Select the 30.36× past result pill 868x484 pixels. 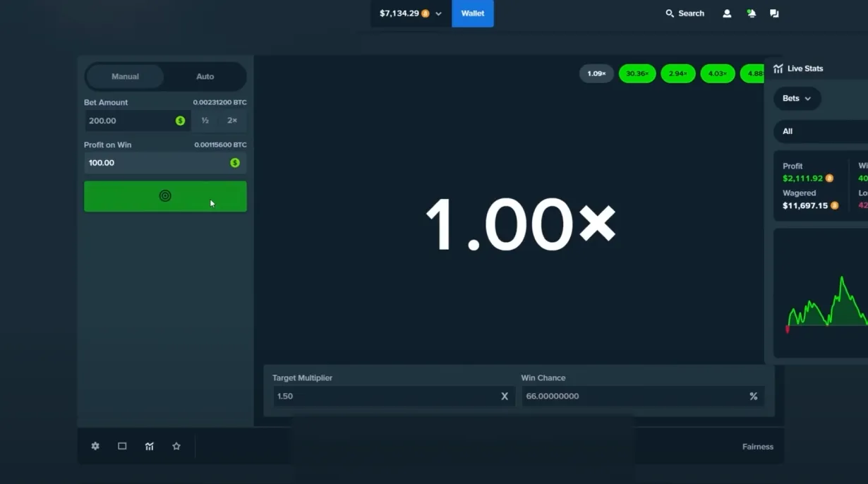(x=637, y=73)
